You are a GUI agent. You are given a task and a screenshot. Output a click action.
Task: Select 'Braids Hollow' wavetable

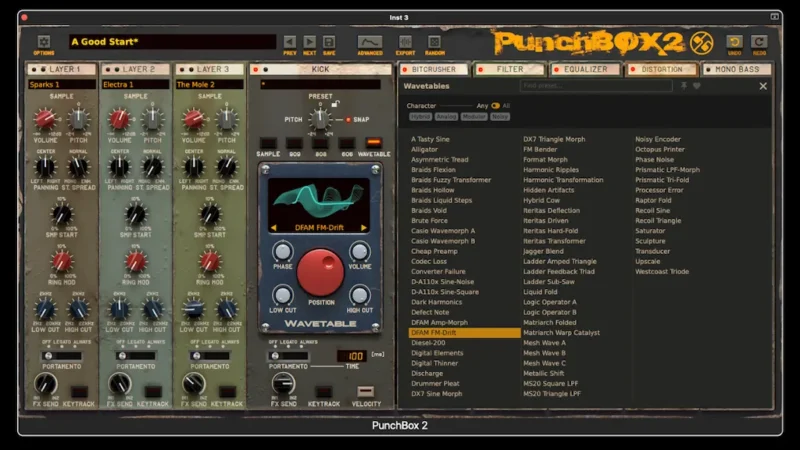pyautogui.click(x=433, y=190)
